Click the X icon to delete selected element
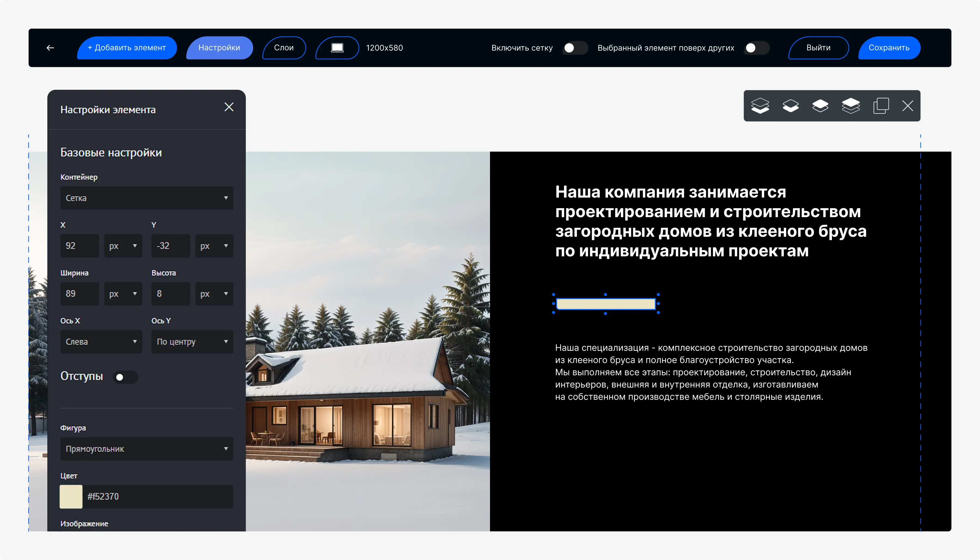980x560 pixels. click(907, 106)
